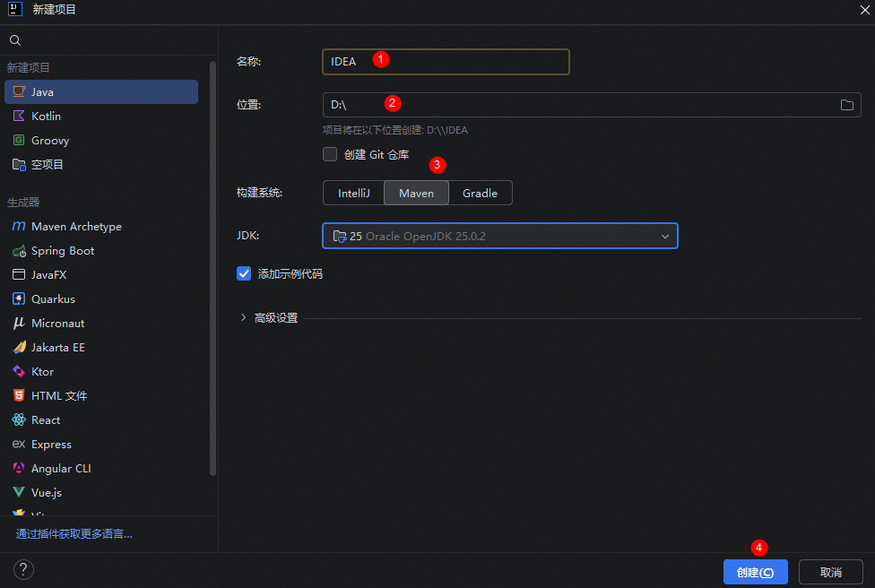This screenshot has width=875, height=588.
Task: Close the 新建项目 dialog
Action: (x=864, y=10)
